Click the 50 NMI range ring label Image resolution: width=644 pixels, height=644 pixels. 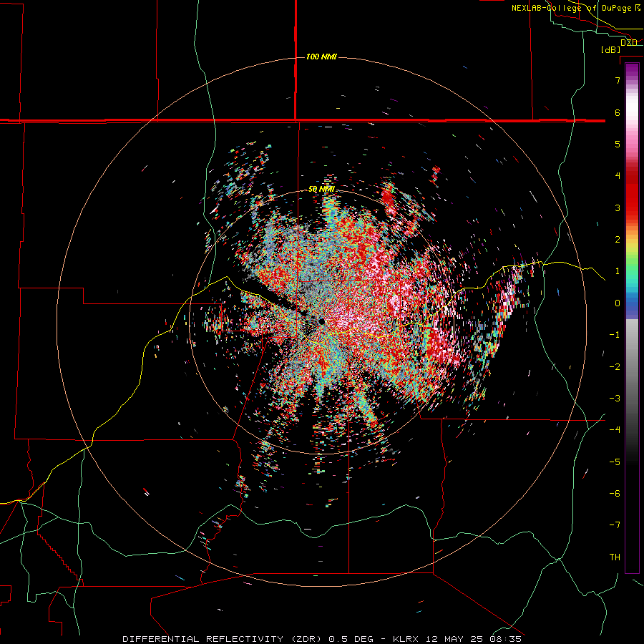coord(321,189)
